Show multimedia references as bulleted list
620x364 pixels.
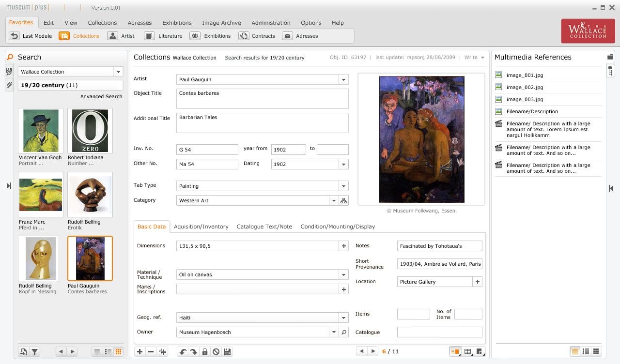point(586,351)
